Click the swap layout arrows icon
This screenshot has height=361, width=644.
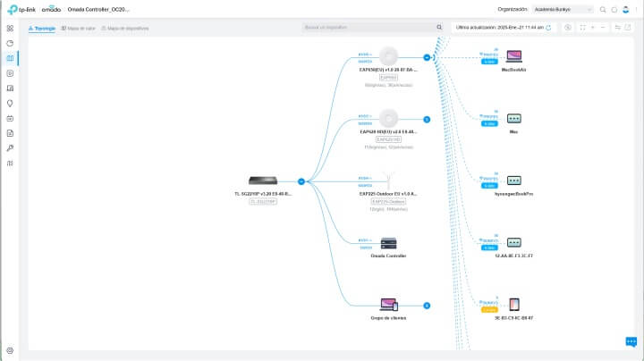(x=617, y=28)
